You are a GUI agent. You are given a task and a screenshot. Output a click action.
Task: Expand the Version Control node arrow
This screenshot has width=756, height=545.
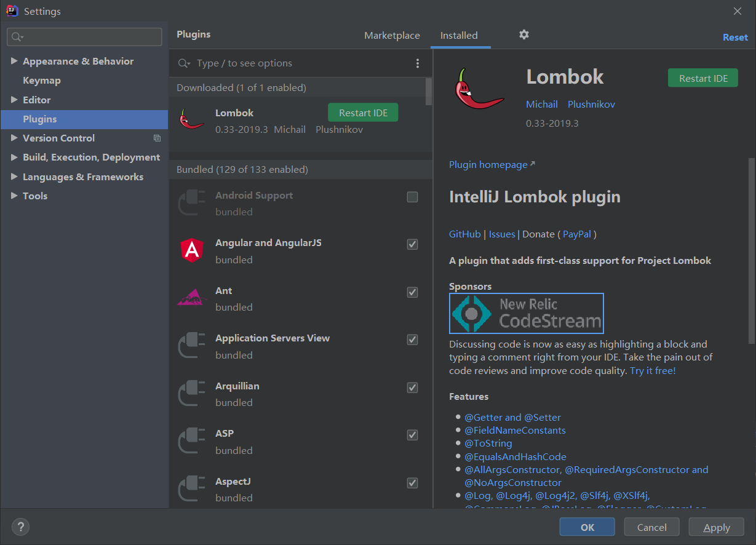click(14, 138)
